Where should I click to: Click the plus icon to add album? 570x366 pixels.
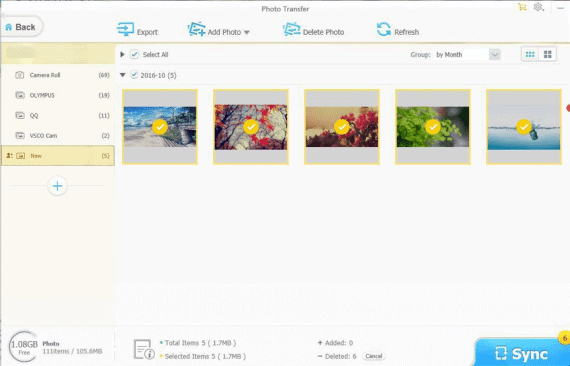pyautogui.click(x=57, y=186)
